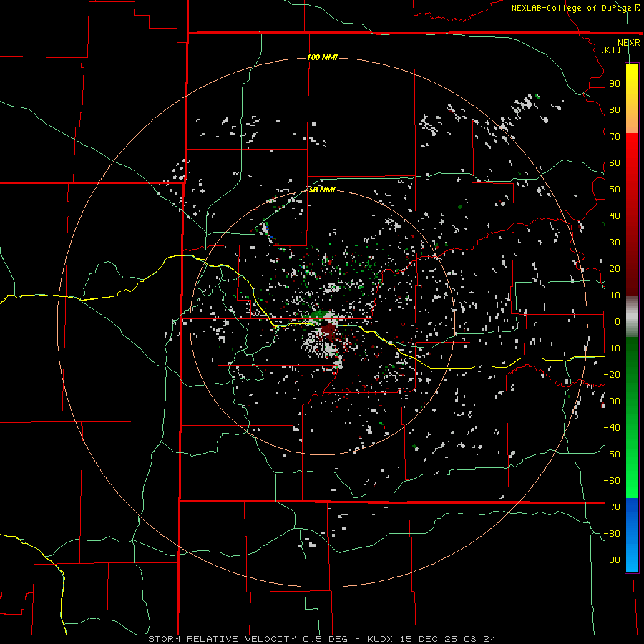This screenshot has height=644, width=644.
Task: Pick the gray zero-velocity segment of the color bar
Action: 632,318
